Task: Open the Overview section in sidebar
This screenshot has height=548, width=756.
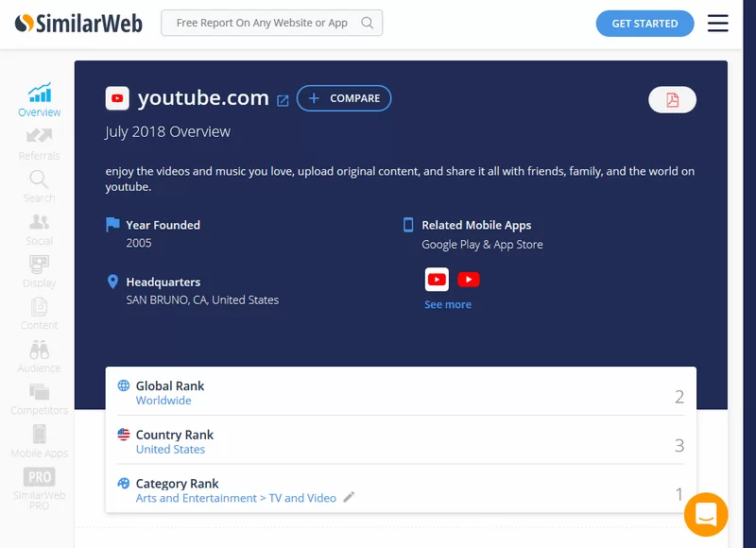Action: pyautogui.click(x=40, y=99)
